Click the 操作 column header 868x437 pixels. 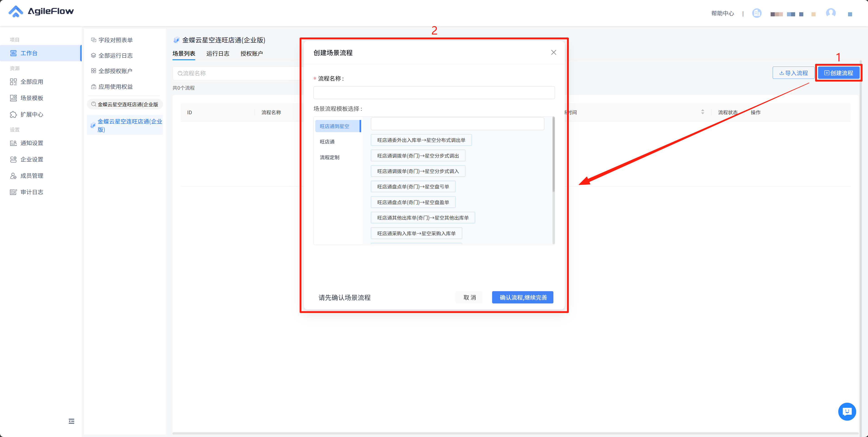click(x=755, y=112)
